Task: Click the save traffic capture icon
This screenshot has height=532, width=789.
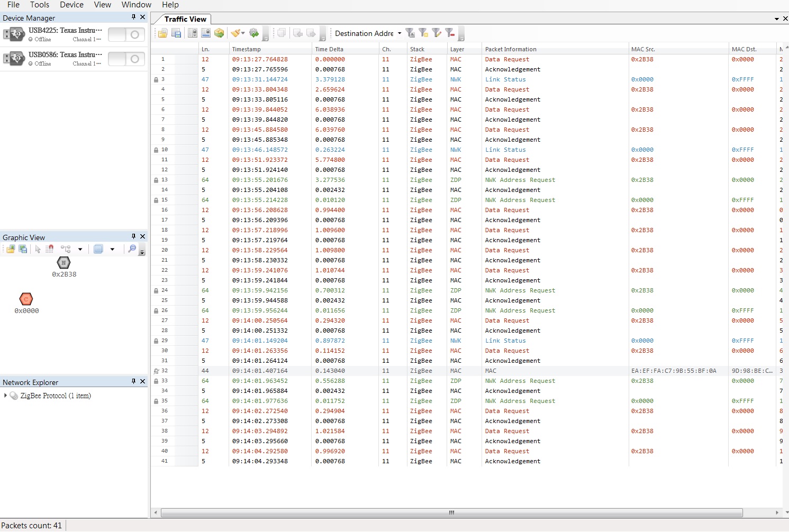Action: click(177, 33)
